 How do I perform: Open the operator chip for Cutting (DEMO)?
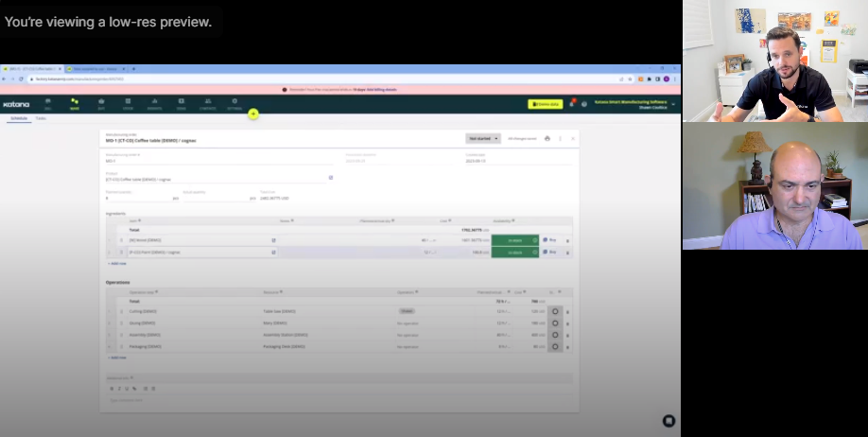(x=407, y=311)
